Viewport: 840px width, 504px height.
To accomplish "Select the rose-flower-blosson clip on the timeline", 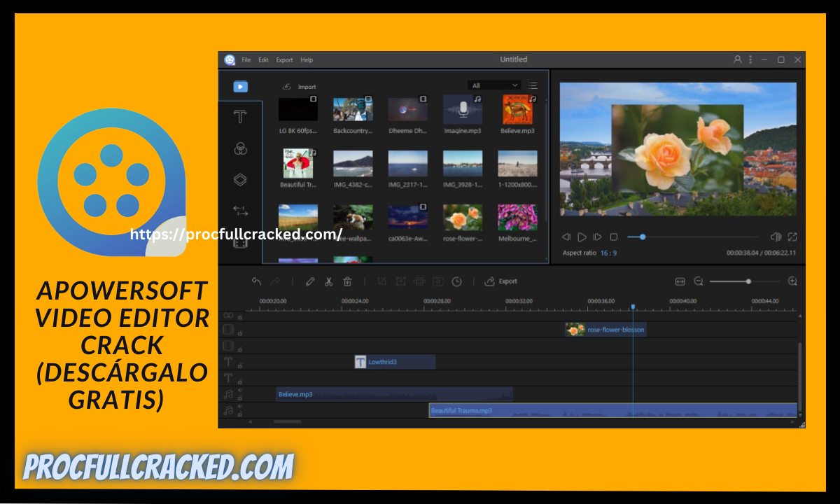I will (606, 329).
